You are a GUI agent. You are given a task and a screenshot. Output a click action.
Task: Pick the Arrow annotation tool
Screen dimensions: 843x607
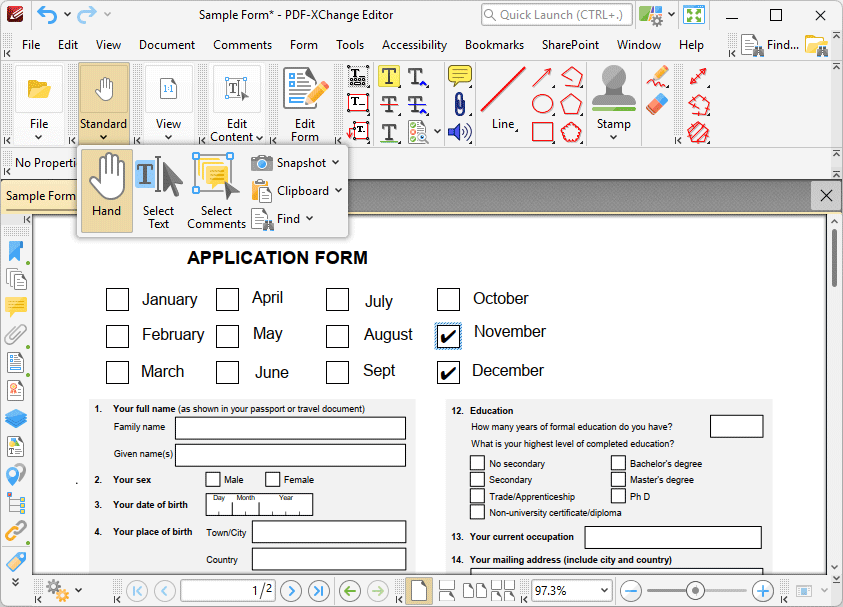(x=542, y=77)
